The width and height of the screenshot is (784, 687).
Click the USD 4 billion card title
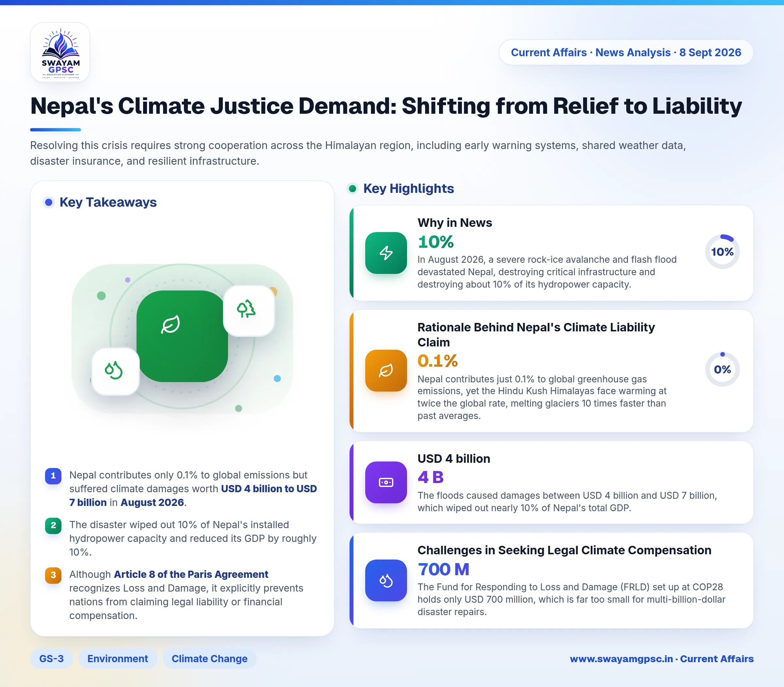pos(454,459)
